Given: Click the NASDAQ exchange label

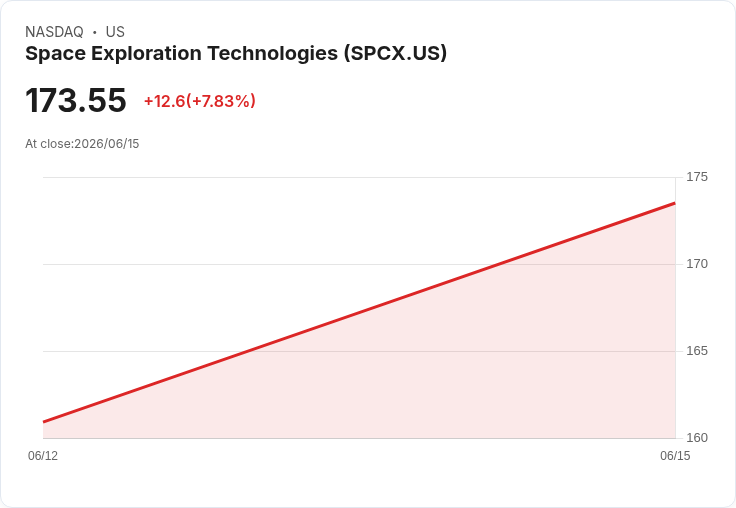Looking at the screenshot, I should click(x=54, y=32).
